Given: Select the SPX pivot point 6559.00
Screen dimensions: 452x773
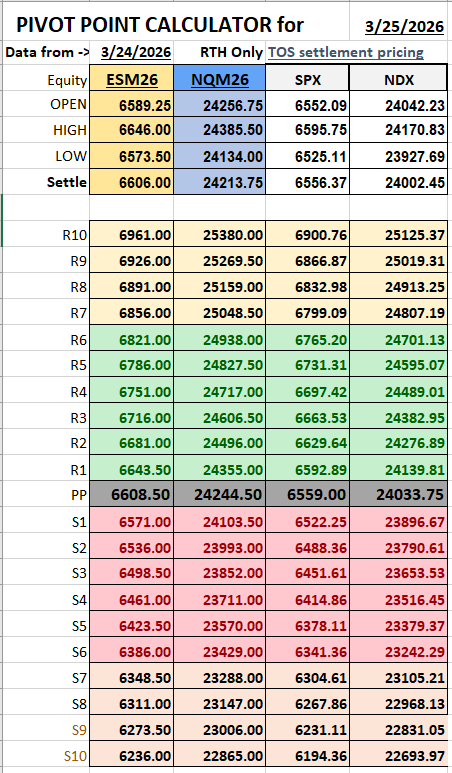Looking at the screenshot, I should [x=308, y=494].
